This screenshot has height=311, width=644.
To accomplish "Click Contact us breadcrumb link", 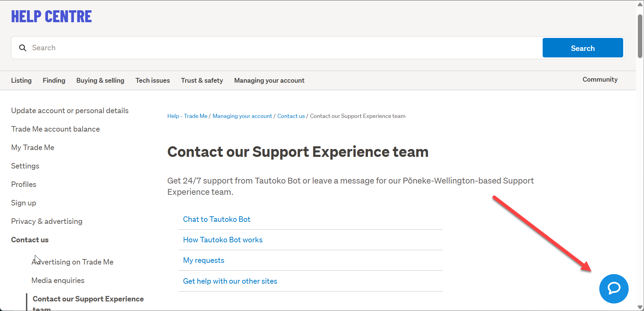I will (x=291, y=116).
